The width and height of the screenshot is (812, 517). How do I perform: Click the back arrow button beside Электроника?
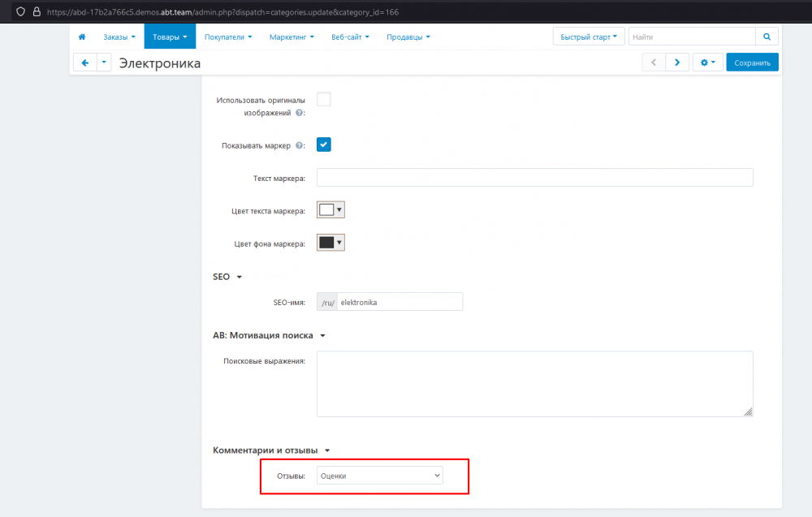click(84, 62)
